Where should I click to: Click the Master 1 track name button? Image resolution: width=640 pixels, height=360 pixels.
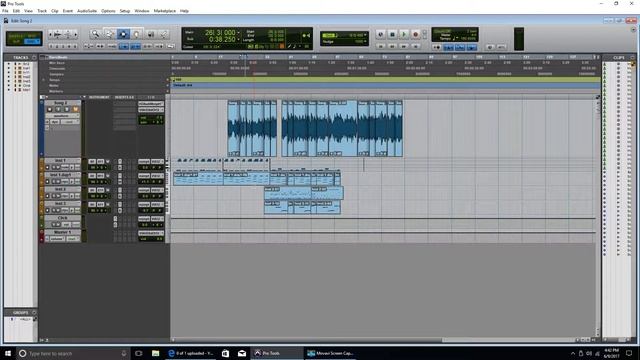62,232
